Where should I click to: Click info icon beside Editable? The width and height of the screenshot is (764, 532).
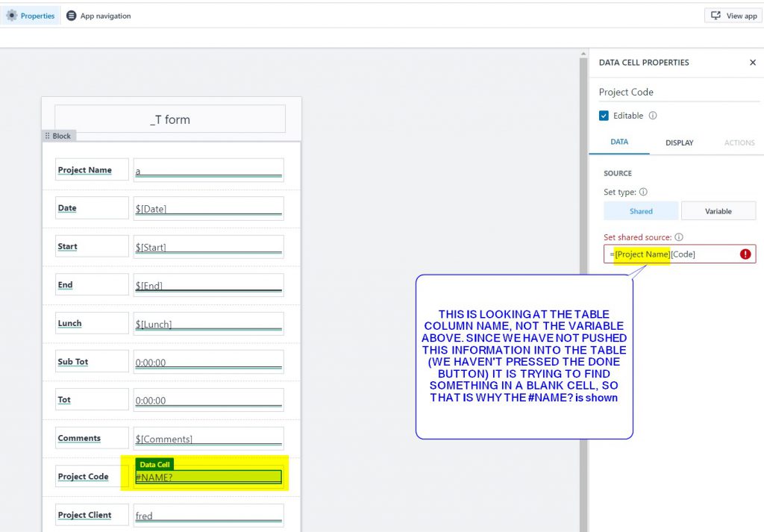tap(653, 116)
